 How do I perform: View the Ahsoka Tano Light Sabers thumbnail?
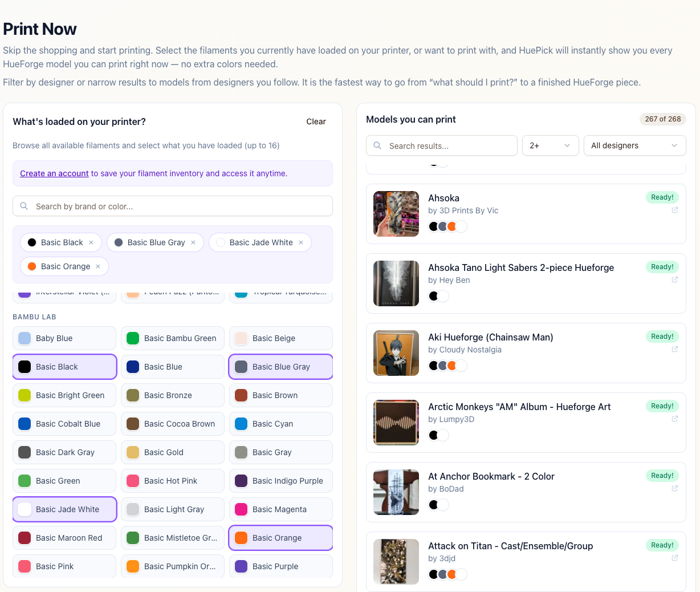396,283
